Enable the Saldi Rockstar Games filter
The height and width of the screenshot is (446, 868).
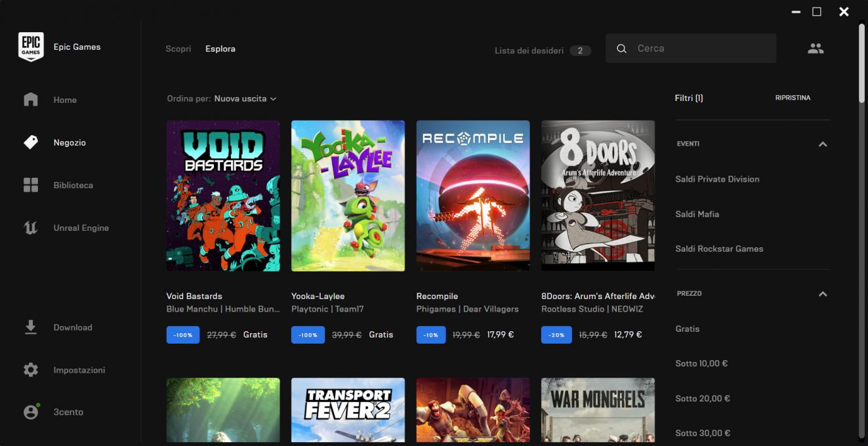point(719,249)
